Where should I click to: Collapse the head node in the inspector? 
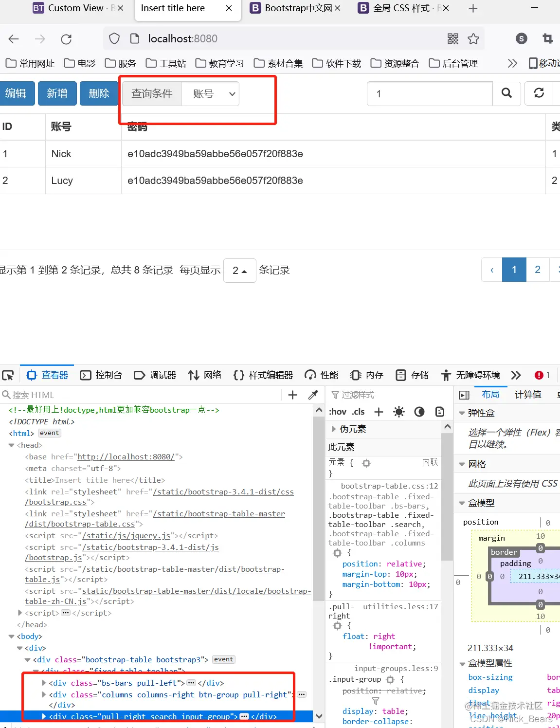pyautogui.click(x=11, y=445)
